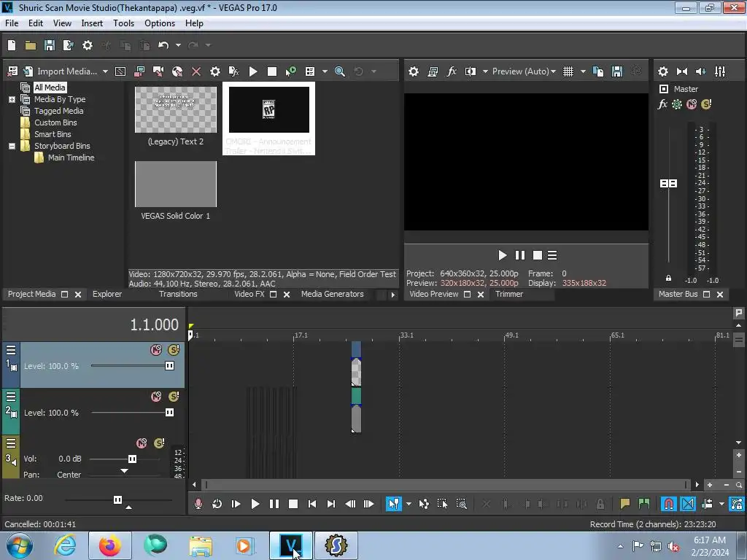Solo video track 2
The width and height of the screenshot is (747, 560).
(x=174, y=397)
